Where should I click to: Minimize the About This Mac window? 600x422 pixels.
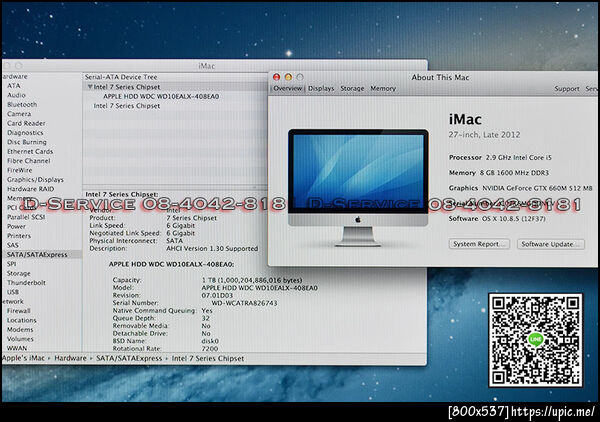[x=288, y=77]
